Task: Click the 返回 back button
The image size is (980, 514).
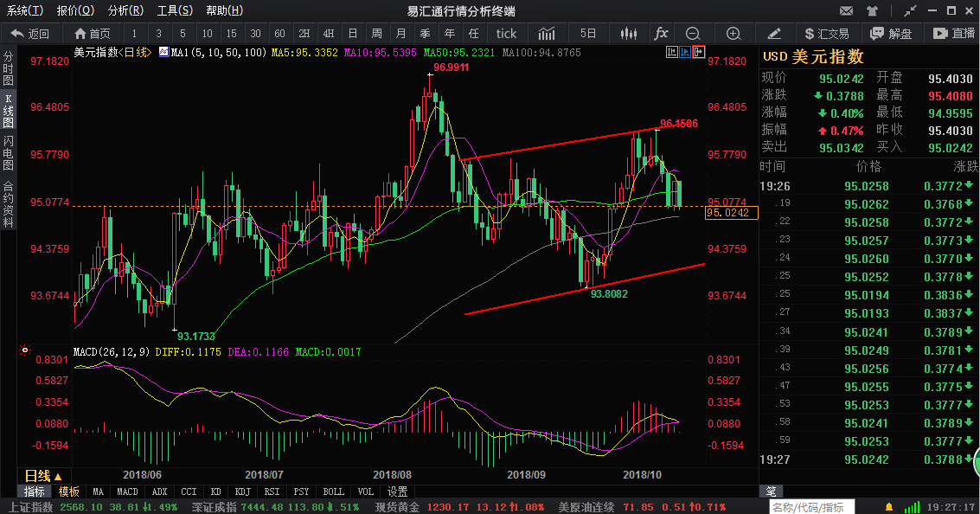Action: point(30,34)
